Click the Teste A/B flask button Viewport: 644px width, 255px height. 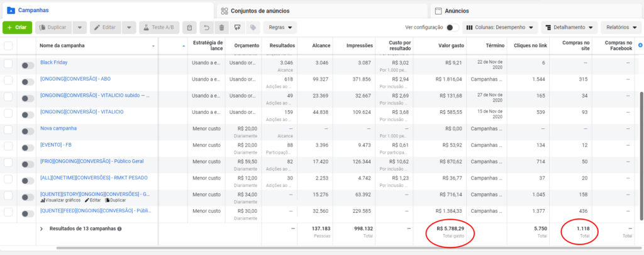pos(159,28)
